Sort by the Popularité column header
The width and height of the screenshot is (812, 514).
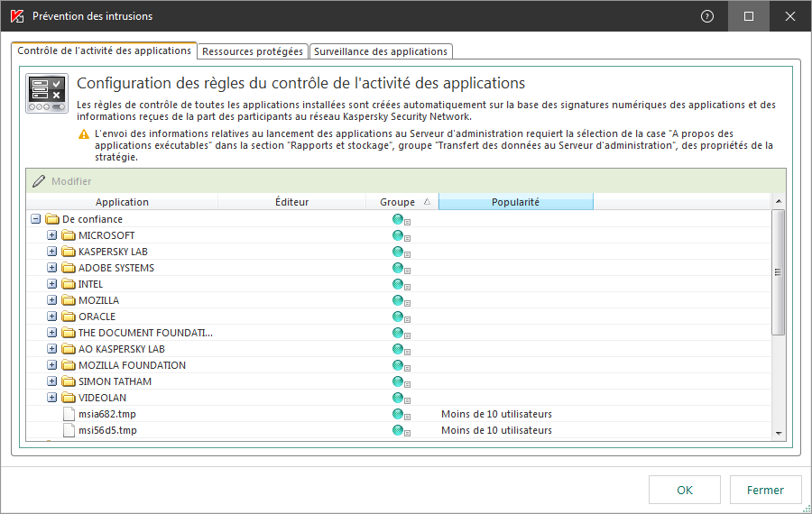[515, 202]
